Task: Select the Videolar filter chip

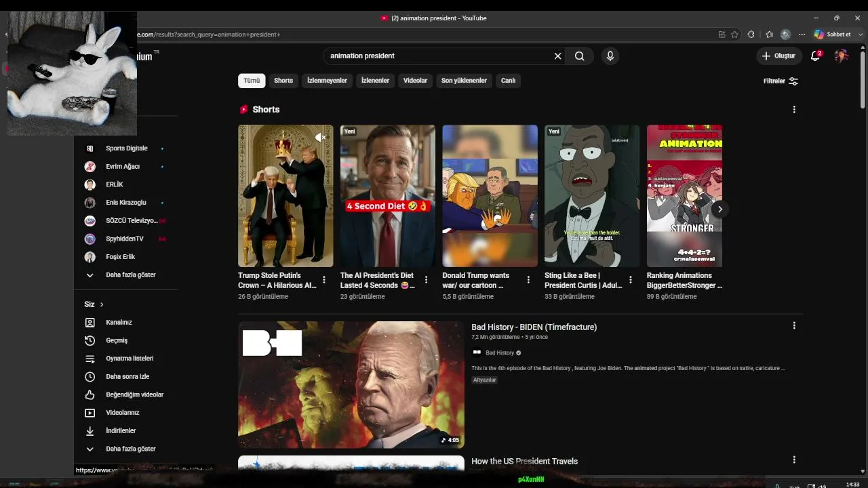Action: click(415, 81)
